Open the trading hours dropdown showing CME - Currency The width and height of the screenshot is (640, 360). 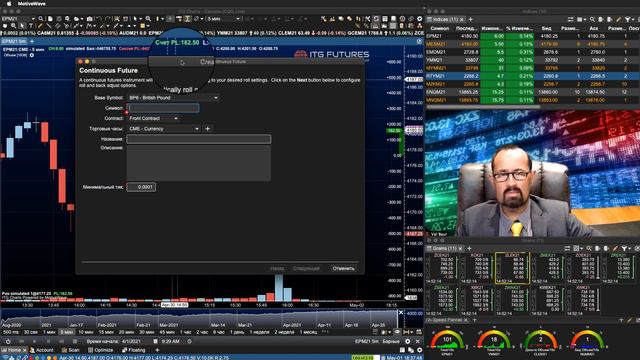[x=163, y=129]
